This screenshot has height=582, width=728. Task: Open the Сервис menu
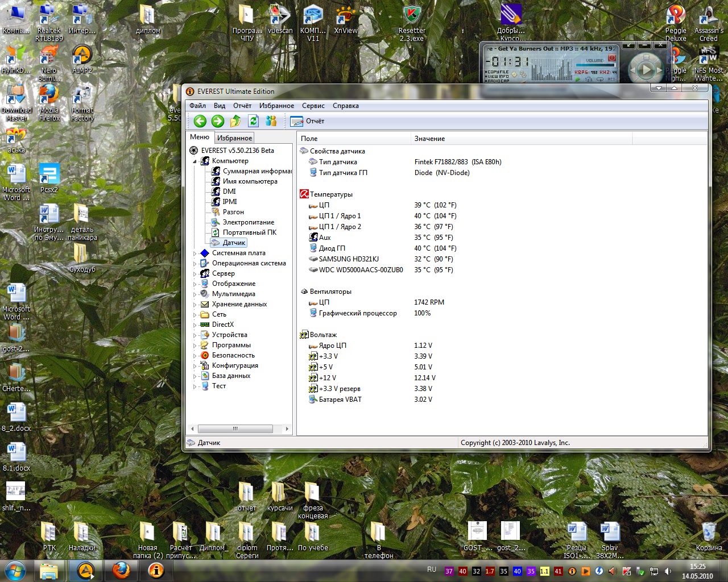click(x=313, y=106)
